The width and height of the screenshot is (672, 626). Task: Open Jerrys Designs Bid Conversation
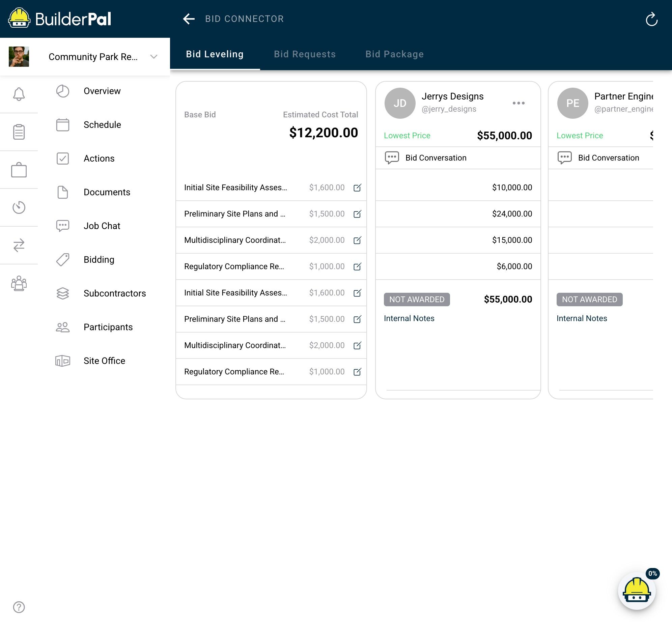click(436, 158)
